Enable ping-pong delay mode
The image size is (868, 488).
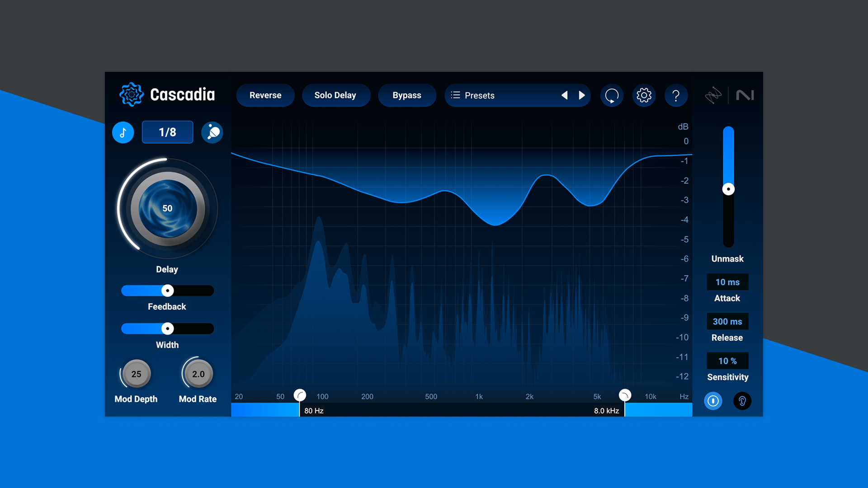(x=212, y=132)
